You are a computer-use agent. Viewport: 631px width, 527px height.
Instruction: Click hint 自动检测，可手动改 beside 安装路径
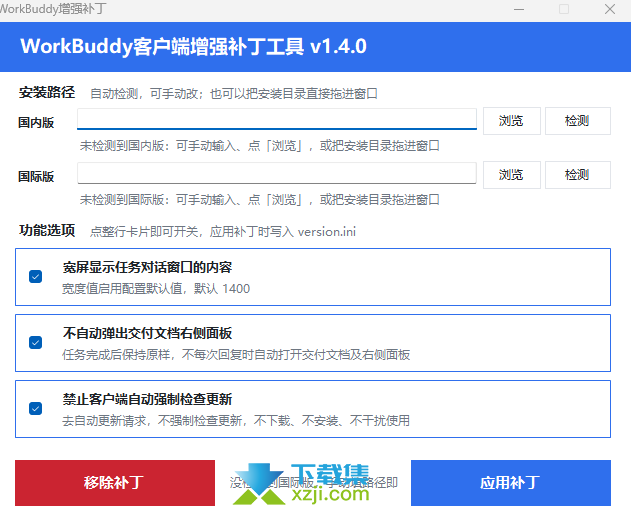[x=144, y=94]
